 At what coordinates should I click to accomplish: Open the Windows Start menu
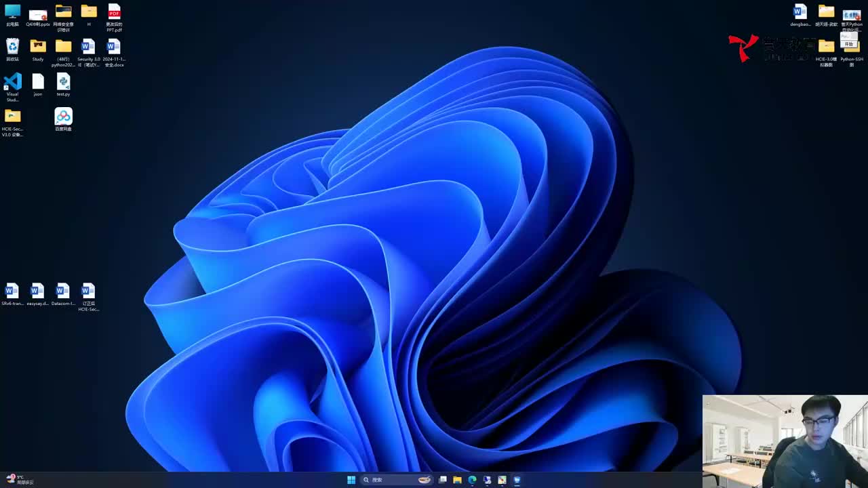tap(351, 480)
